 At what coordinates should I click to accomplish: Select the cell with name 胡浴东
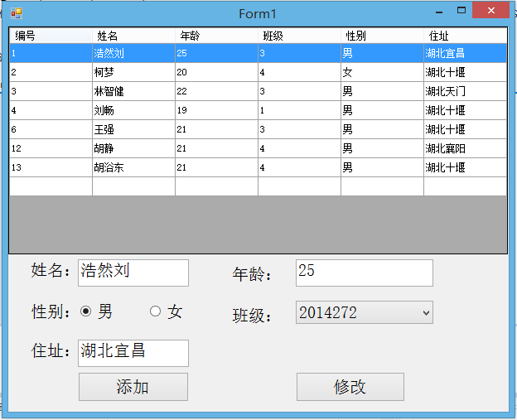click(133, 167)
